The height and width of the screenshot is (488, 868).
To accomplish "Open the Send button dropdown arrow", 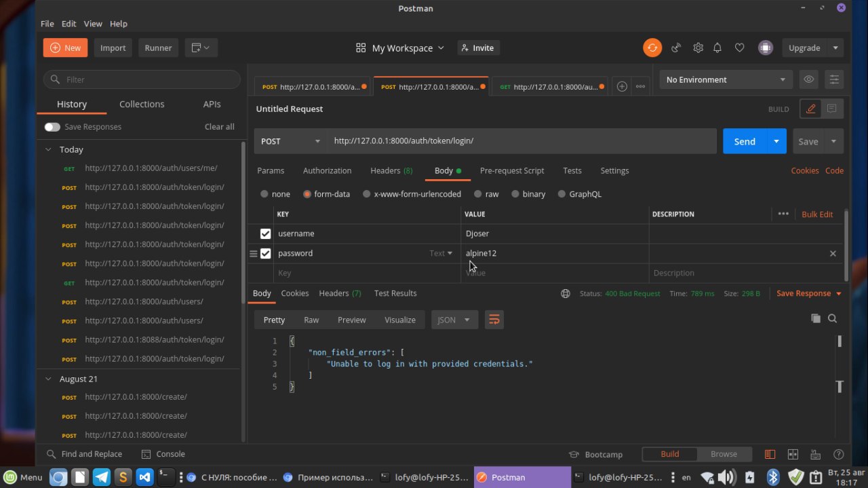I will (x=776, y=141).
